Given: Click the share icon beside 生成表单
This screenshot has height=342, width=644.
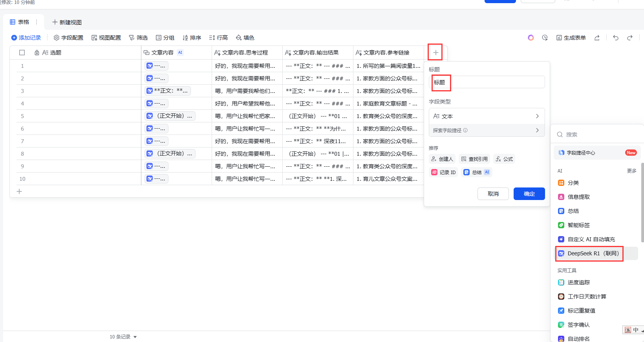Looking at the screenshot, I should [597, 38].
